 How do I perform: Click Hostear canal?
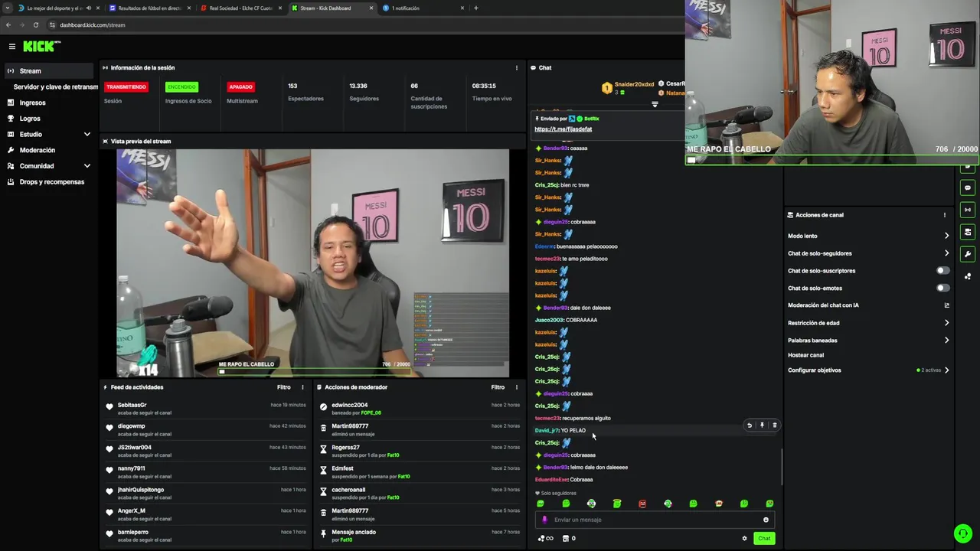(806, 355)
